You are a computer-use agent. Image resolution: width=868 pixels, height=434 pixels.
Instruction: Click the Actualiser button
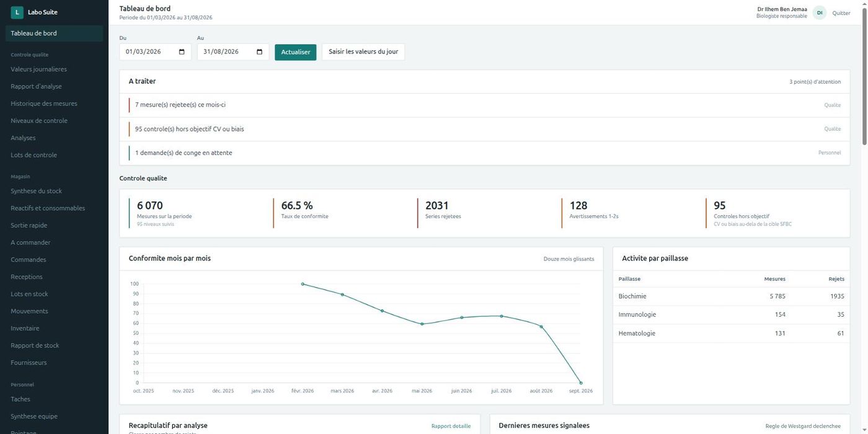(296, 52)
